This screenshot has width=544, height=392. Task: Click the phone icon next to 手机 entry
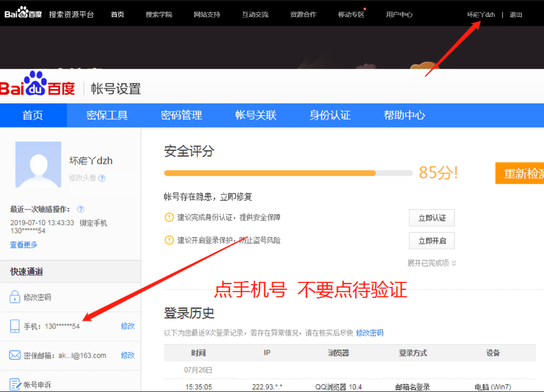click(x=14, y=326)
